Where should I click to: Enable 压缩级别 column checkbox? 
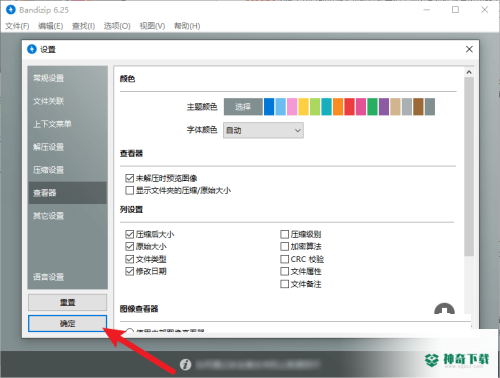point(284,234)
